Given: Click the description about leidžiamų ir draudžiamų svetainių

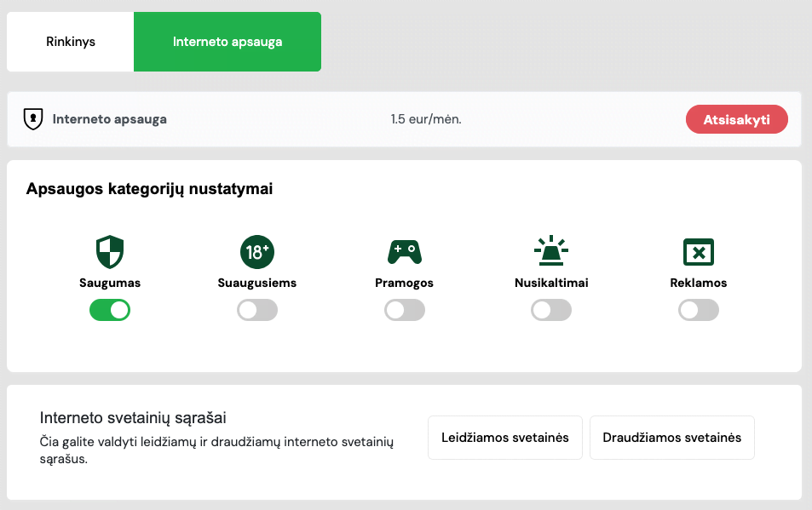Looking at the screenshot, I should [x=216, y=450].
